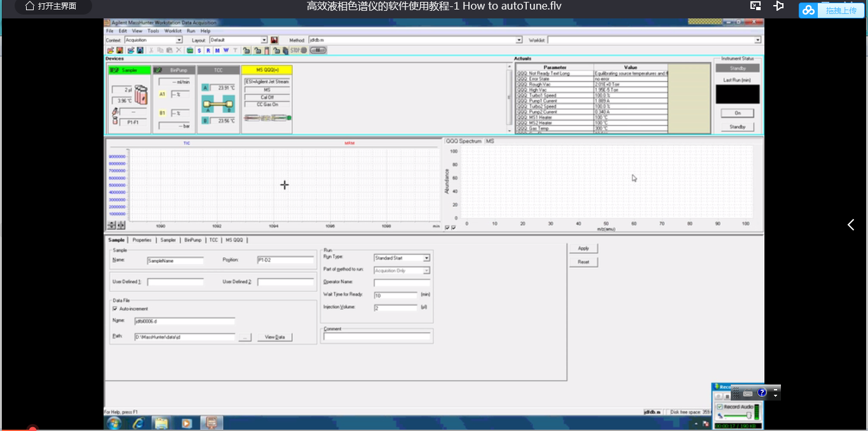This screenshot has width=868, height=431.
Task: Click the sample vials icon in Sampler device
Action: click(141, 95)
